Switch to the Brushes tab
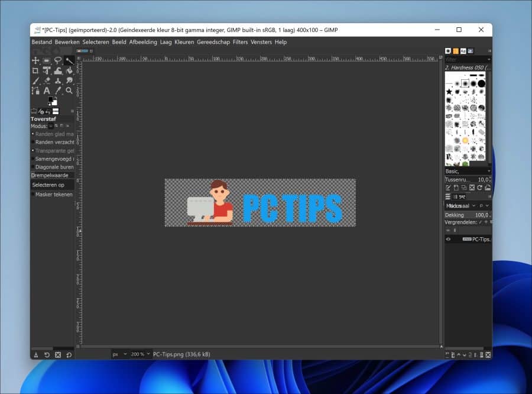This screenshot has width=532, height=394. (x=448, y=51)
